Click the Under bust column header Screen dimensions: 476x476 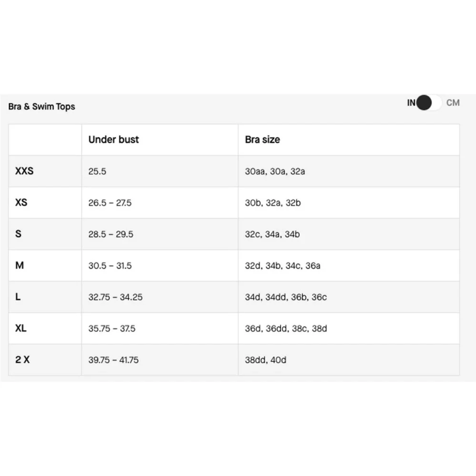click(114, 139)
